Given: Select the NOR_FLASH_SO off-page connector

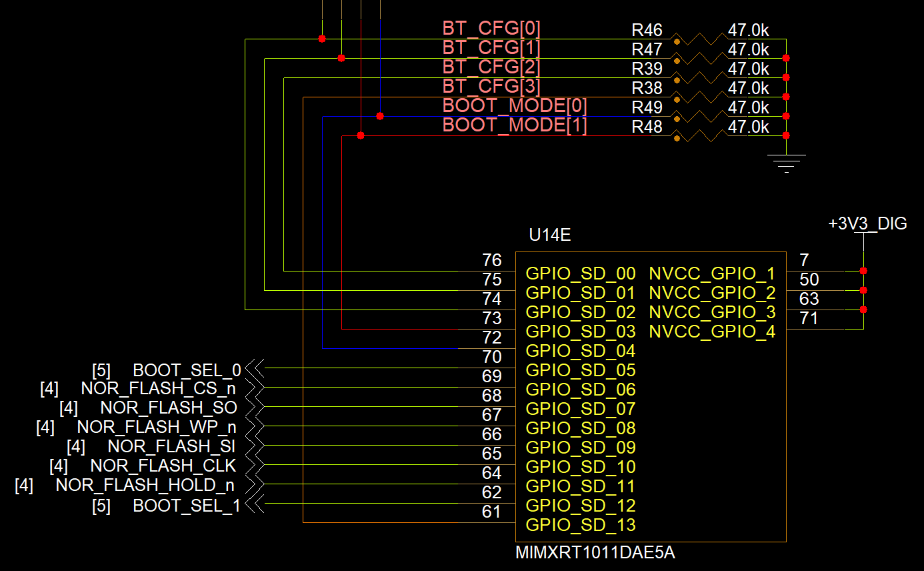Looking at the screenshot, I should pyautogui.click(x=255, y=406).
